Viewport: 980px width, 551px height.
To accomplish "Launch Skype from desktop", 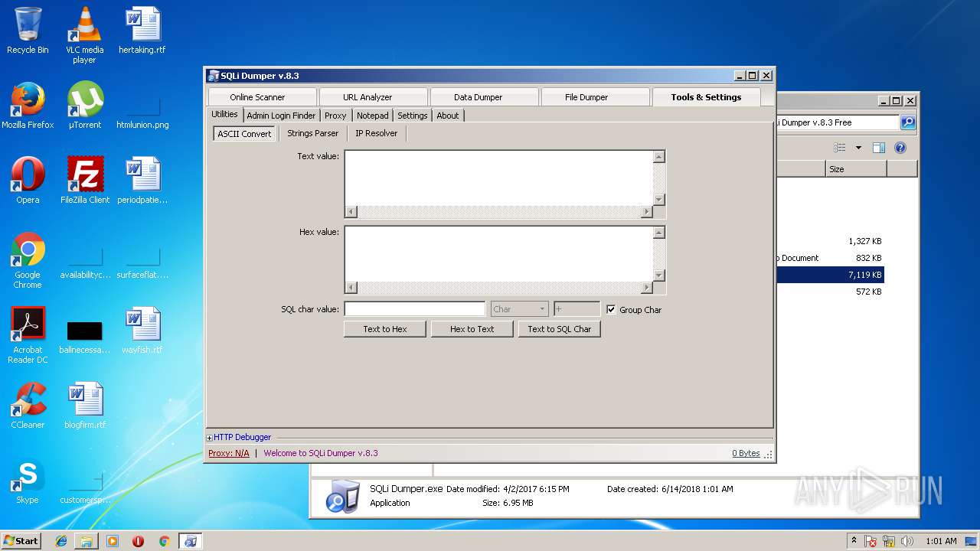I will pos(28,481).
